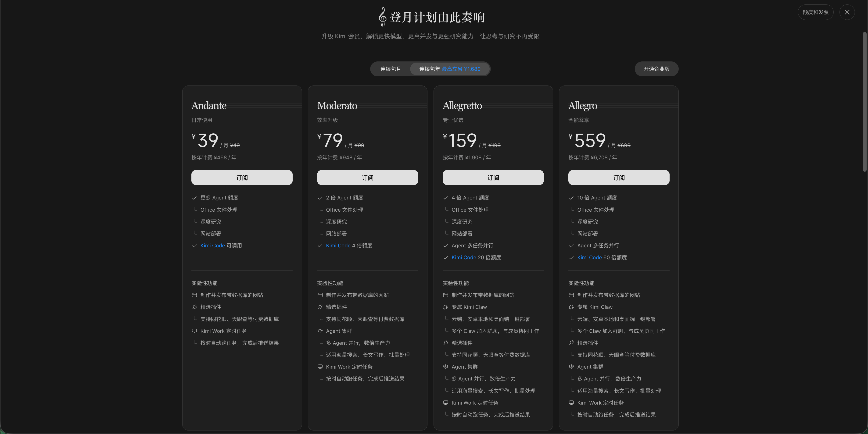Click checkmark beside 2 倍 Agent 额度
868x434 pixels.
coord(320,198)
